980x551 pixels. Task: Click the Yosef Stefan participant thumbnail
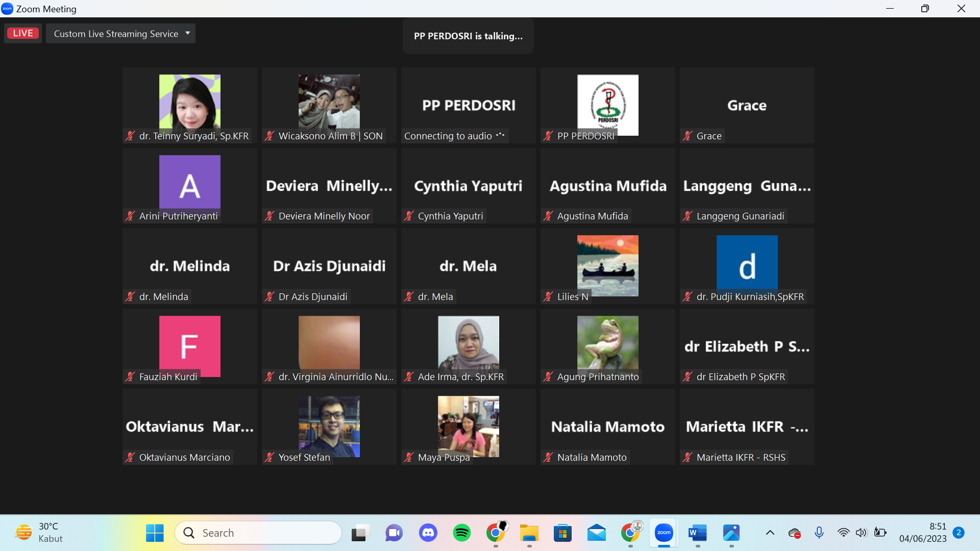tap(329, 424)
